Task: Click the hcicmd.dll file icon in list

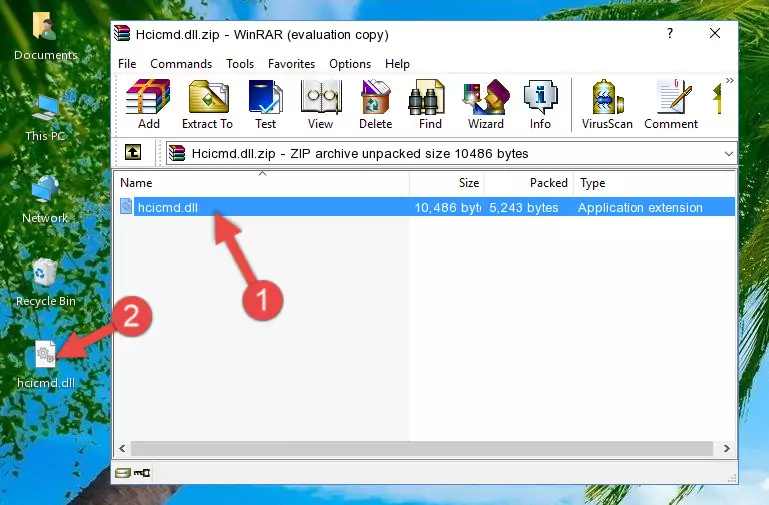Action: coord(126,206)
